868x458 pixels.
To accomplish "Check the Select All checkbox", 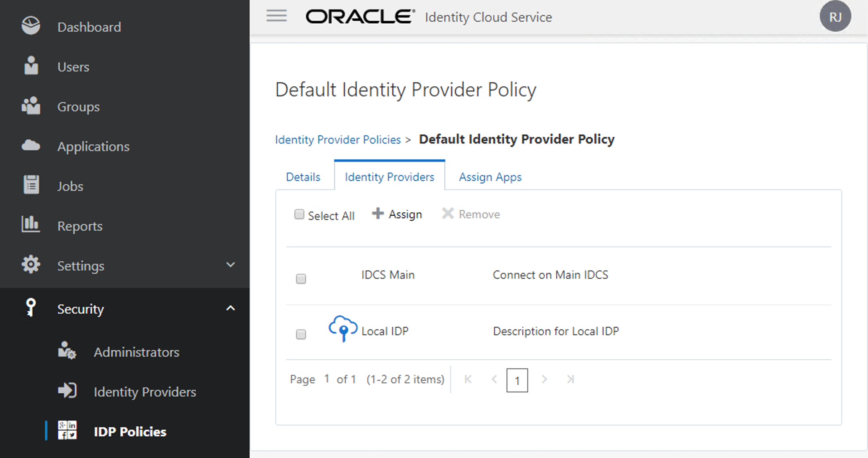I will pyautogui.click(x=299, y=214).
